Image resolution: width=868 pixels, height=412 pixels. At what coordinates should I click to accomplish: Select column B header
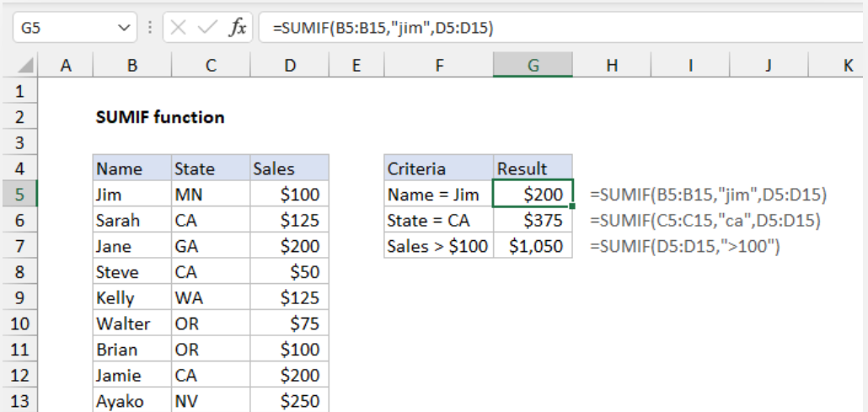pyautogui.click(x=131, y=64)
